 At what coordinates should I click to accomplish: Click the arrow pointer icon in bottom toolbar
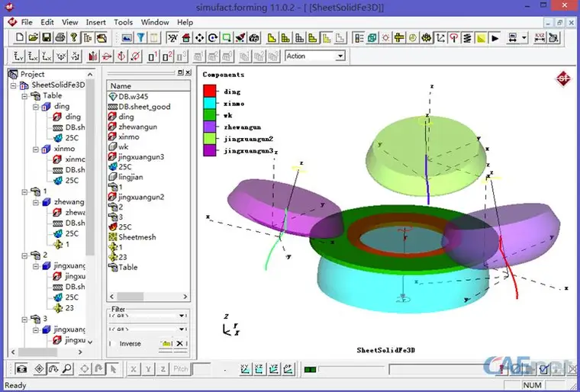point(113,368)
